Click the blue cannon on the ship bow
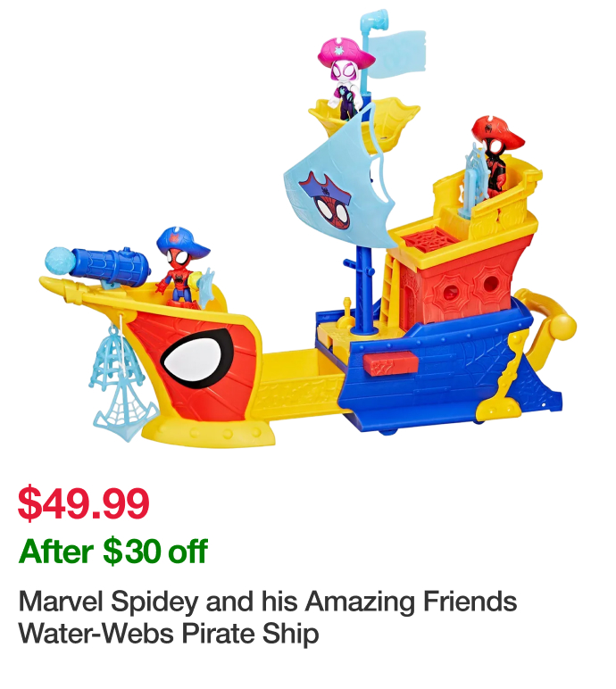This screenshot has width=616, height=689. 110,266
